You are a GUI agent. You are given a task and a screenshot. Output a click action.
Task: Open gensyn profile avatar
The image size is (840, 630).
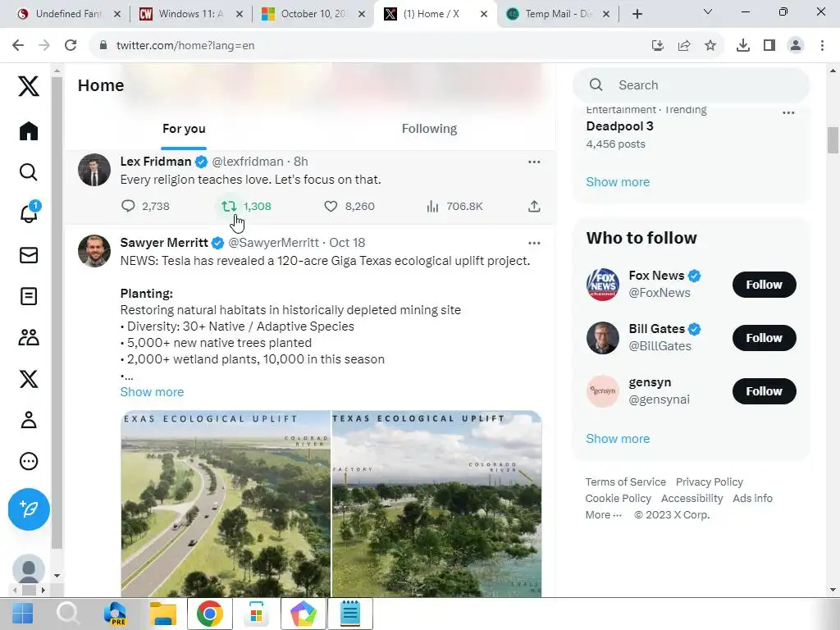[603, 391]
